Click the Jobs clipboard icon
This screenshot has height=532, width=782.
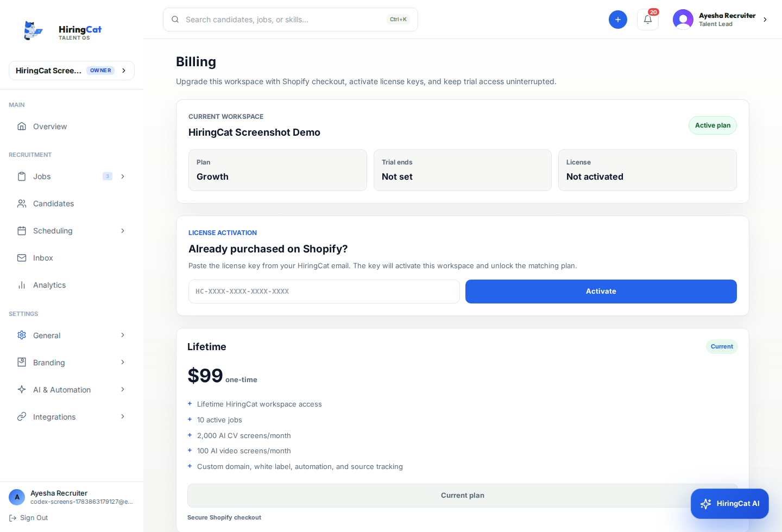[22, 176]
